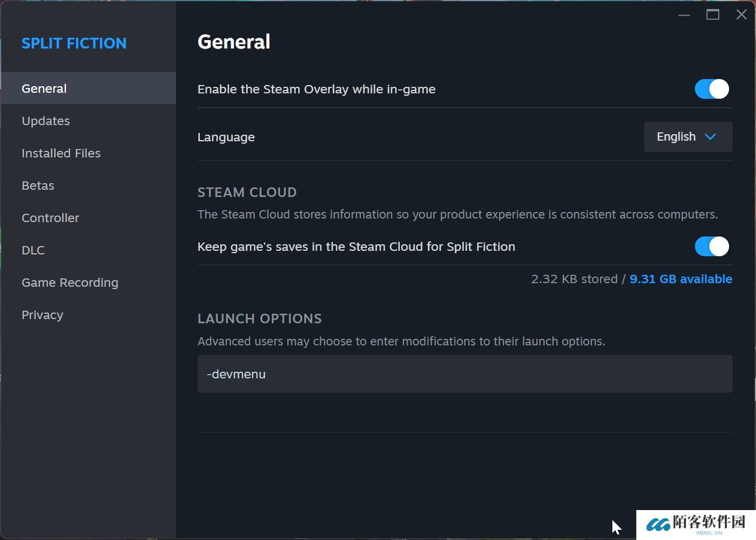Viewport: 756px width, 540px height.
Task: Click the General page heading
Action: click(x=234, y=42)
